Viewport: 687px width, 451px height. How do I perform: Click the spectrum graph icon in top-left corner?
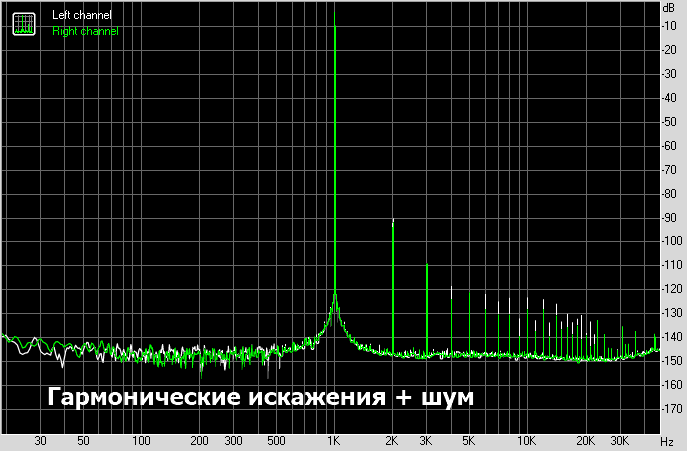pos(24,24)
